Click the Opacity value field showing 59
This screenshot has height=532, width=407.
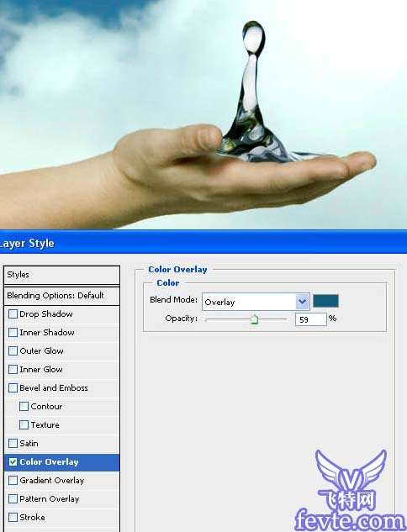pos(310,319)
